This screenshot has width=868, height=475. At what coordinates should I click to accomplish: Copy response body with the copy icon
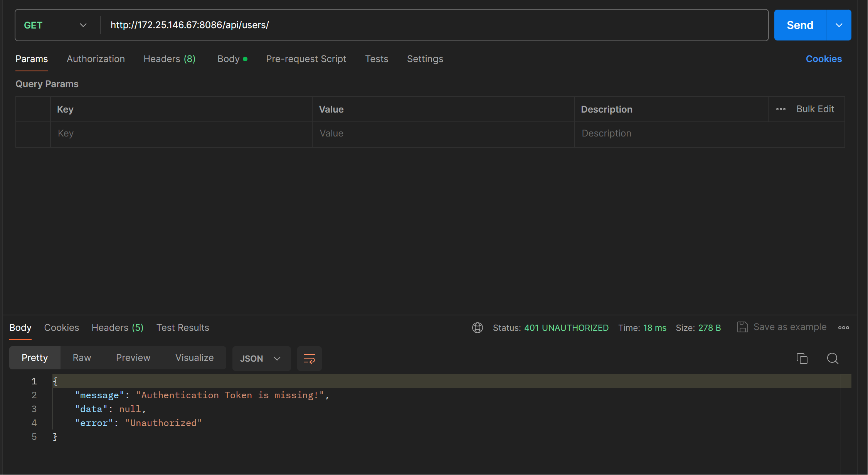(x=802, y=359)
